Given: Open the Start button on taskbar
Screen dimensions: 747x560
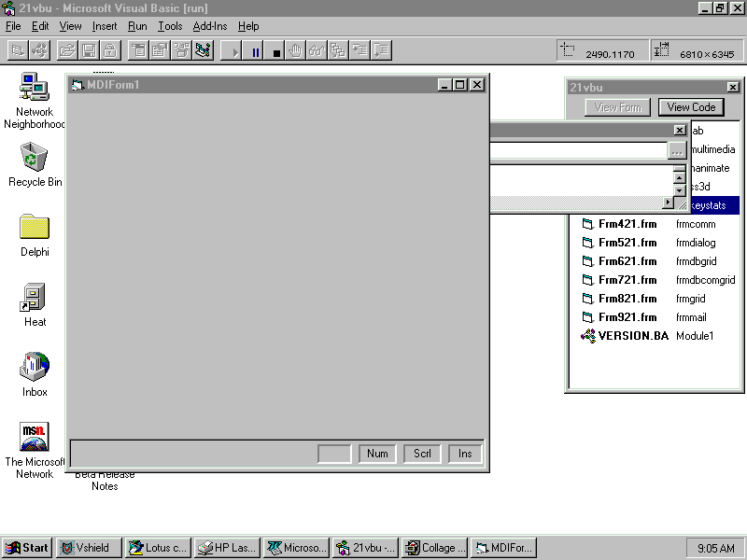Looking at the screenshot, I should pos(27,548).
